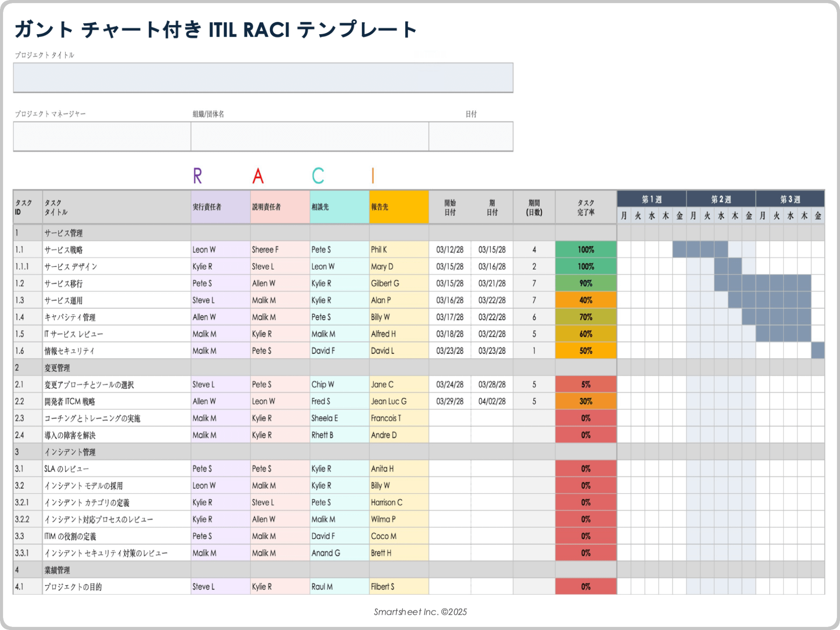
Task: Select the 70% completion cell for キャパシティ管理
Action: [x=586, y=317]
